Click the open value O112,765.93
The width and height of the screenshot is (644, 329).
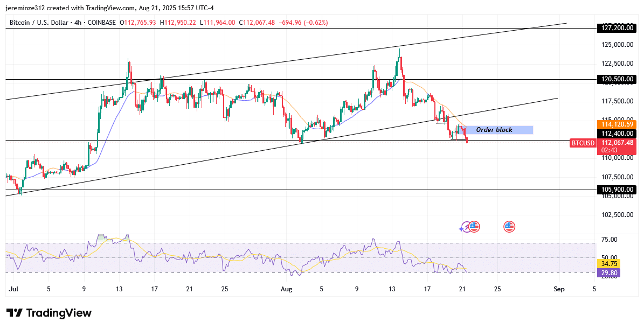tap(137, 23)
